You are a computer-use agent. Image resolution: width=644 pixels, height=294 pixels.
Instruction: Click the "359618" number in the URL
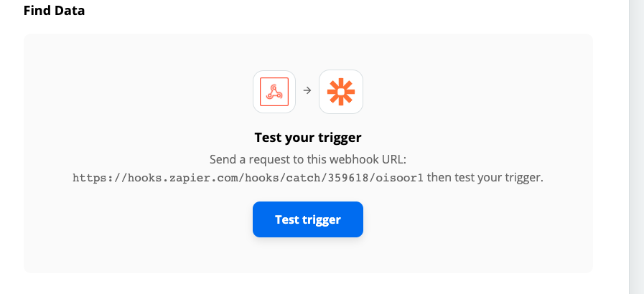pyautogui.click(x=342, y=178)
